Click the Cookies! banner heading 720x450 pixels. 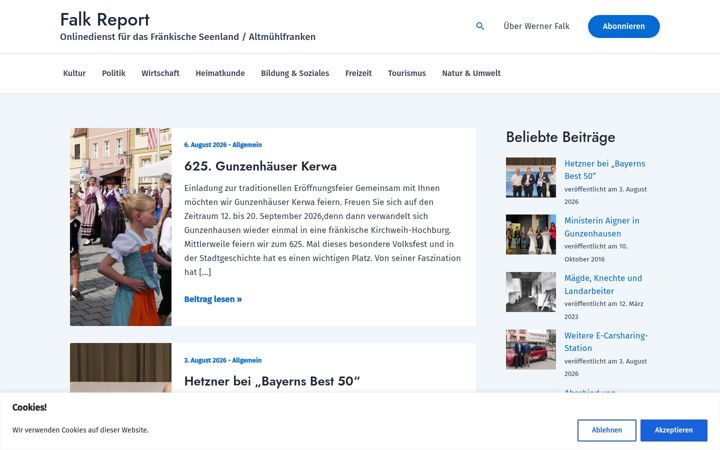[x=29, y=407]
